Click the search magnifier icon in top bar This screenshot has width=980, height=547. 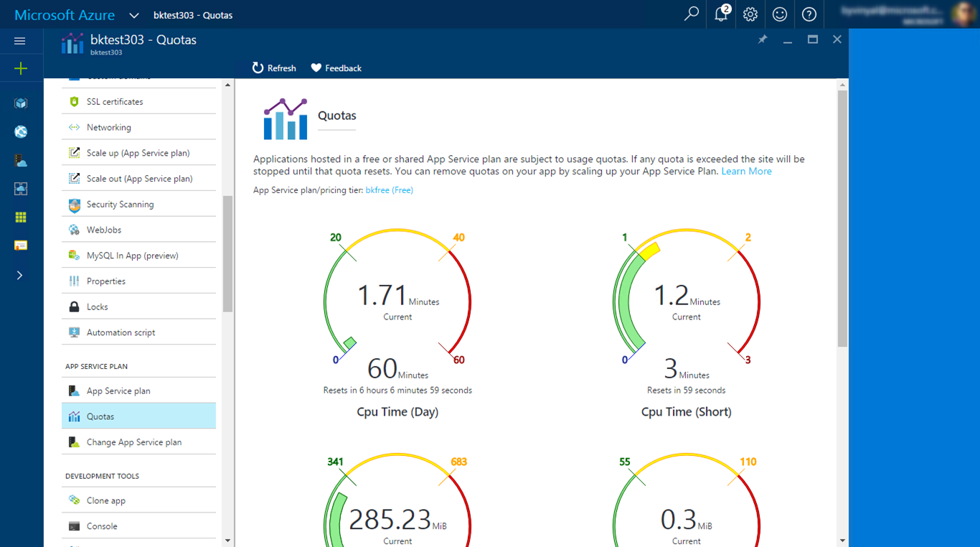[692, 14]
